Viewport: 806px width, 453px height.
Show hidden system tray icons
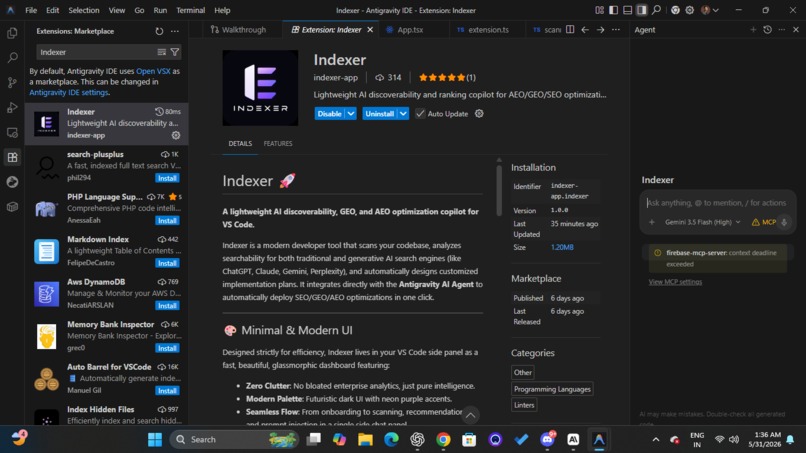(656, 440)
